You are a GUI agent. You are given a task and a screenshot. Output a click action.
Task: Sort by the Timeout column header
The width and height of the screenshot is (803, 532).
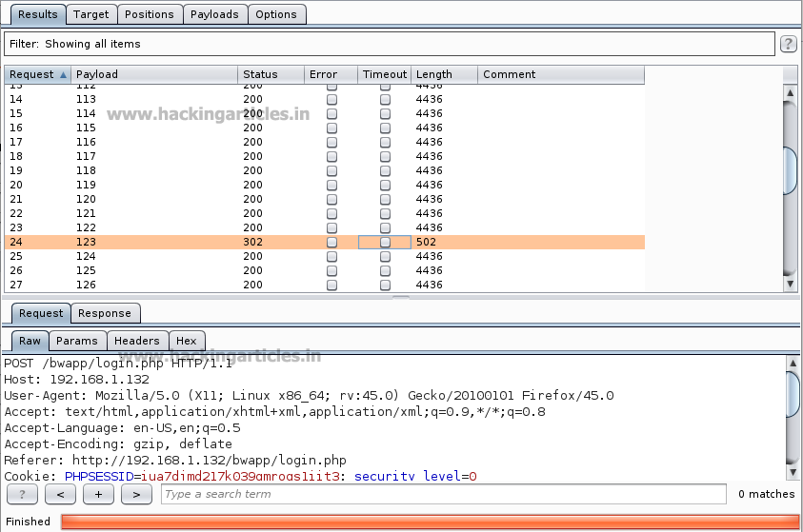[384, 74]
